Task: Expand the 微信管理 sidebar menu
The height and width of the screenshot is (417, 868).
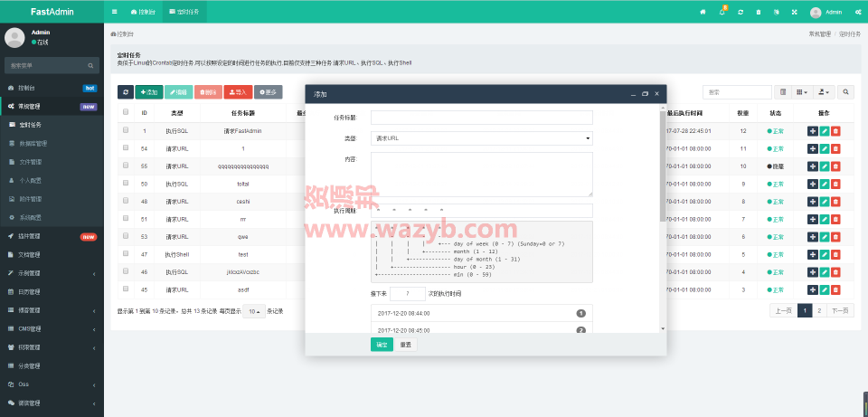Action: pyautogui.click(x=52, y=403)
